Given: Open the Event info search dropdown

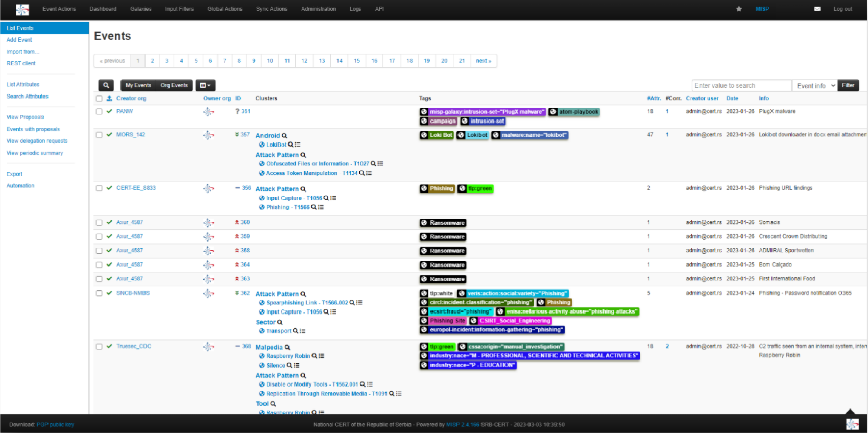Looking at the screenshot, I should point(815,86).
